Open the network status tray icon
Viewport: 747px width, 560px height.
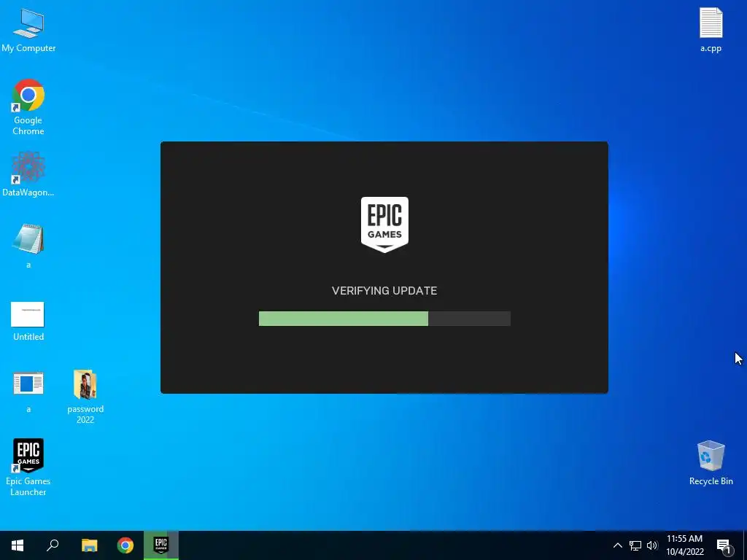[635, 545]
